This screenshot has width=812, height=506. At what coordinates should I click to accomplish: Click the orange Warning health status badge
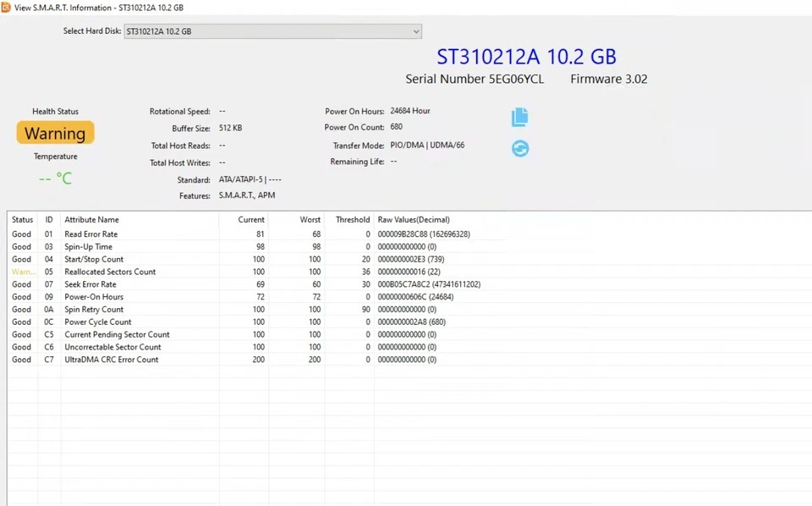(x=54, y=133)
